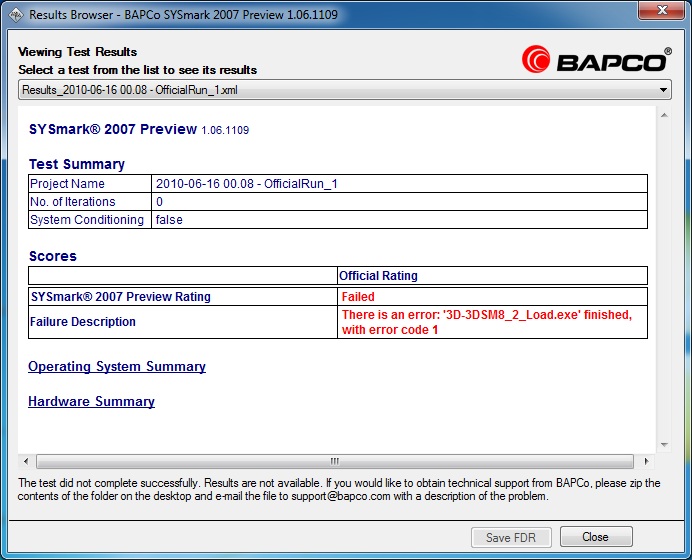692x560 pixels.
Task: Click the vertical scrollbar up arrow
Action: (662, 117)
